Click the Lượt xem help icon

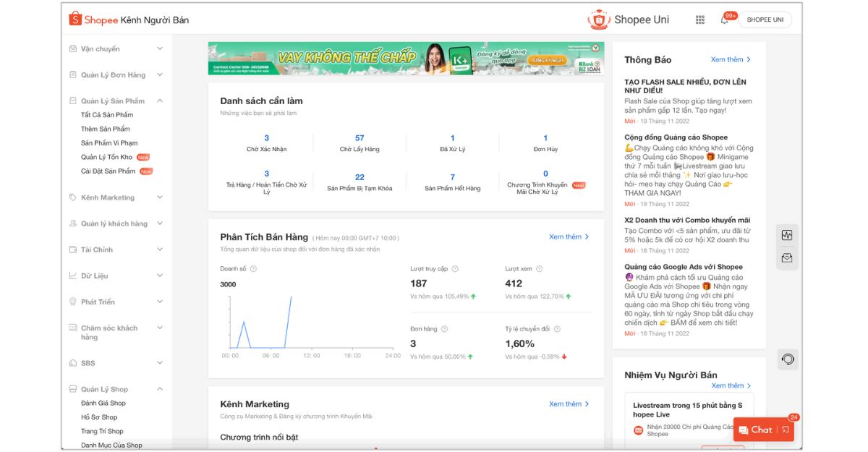pyautogui.click(x=539, y=269)
